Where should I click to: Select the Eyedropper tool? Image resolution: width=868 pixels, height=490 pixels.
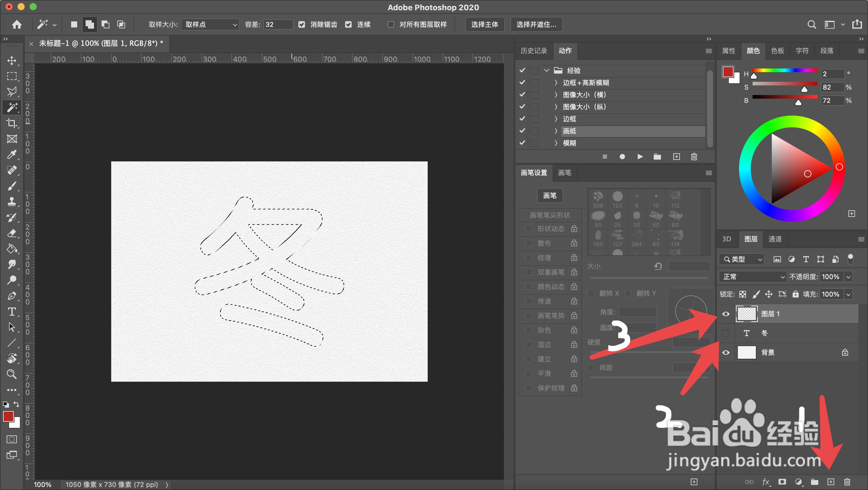click(12, 154)
